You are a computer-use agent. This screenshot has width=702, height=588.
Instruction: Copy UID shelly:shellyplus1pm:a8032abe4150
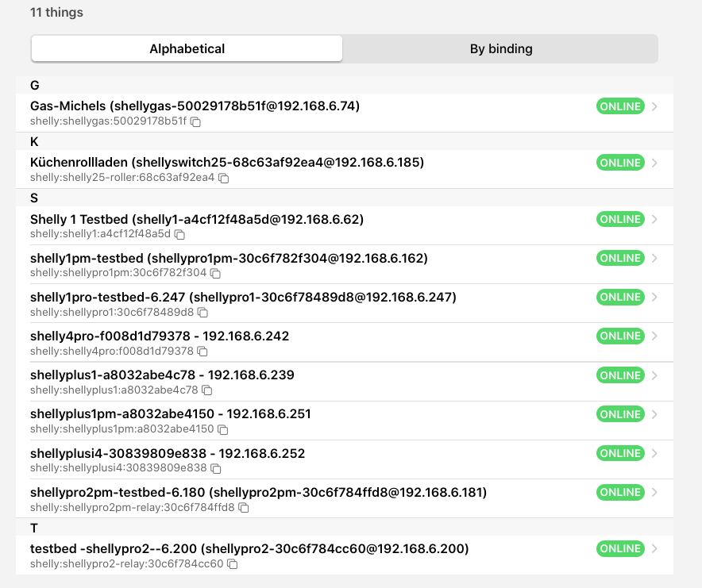point(223,429)
